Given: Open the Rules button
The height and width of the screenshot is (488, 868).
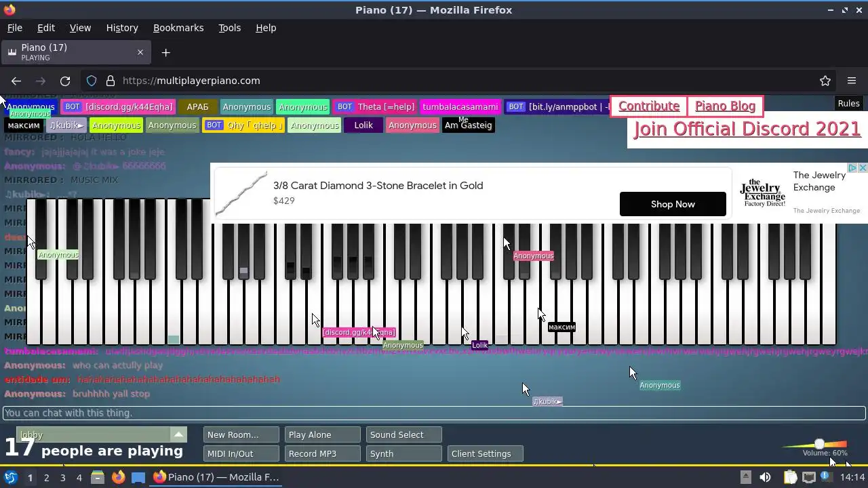Looking at the screenshot, I should click(x=848, y=104).
